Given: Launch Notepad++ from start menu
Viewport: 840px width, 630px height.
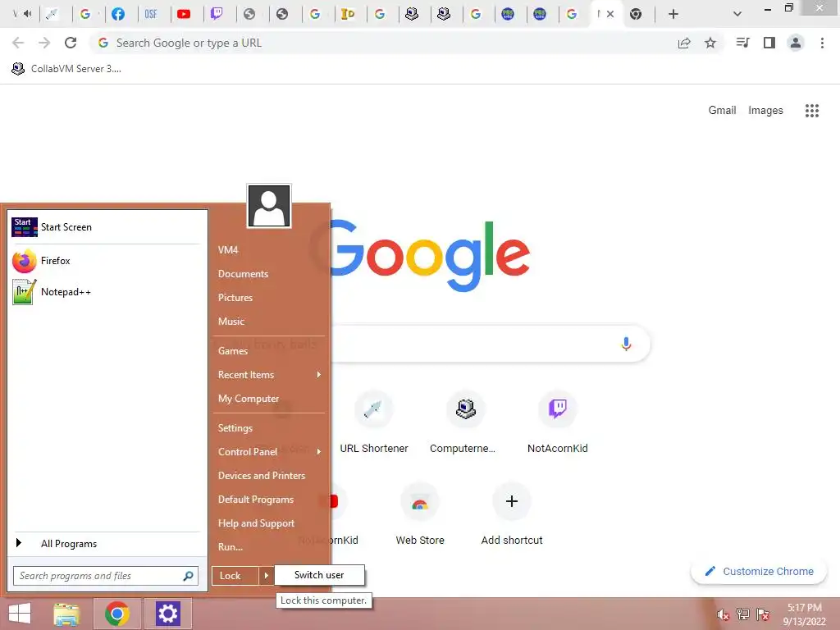Looking at the screenshot, I should 106,292.
